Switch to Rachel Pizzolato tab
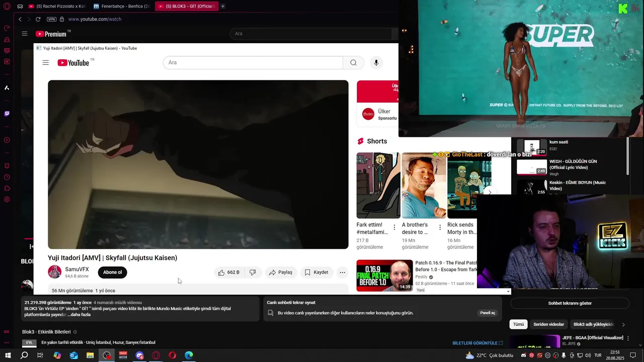This screenshot has width=644, height=362. coord(57,6)
